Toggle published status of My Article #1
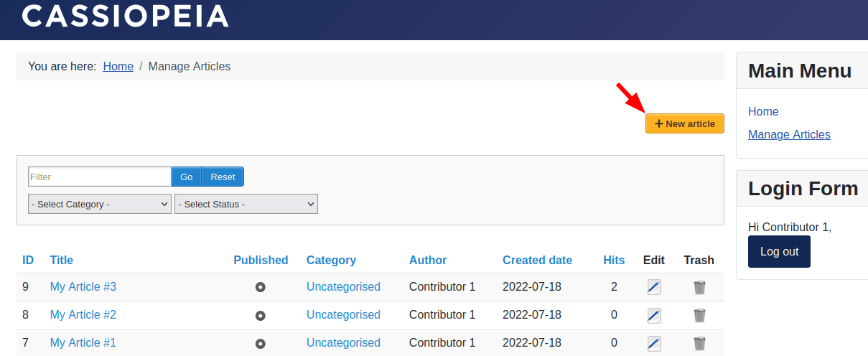868x356 pixels. click(261, 343)
